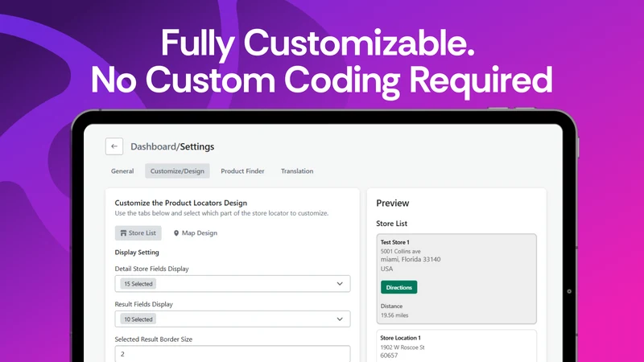Expand the Detail Store Fields Display dropdown
Image resolution: width=644 pixels, height=362 pixels.
(x=233, y=284)
